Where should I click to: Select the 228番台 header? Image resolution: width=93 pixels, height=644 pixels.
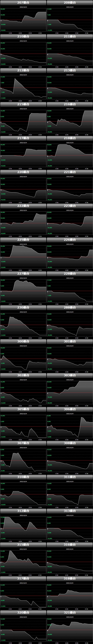70,274
